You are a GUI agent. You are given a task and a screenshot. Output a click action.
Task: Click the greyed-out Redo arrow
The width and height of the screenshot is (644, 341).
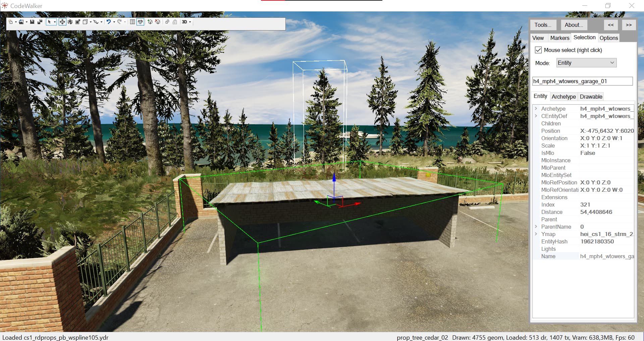(119, 22)
